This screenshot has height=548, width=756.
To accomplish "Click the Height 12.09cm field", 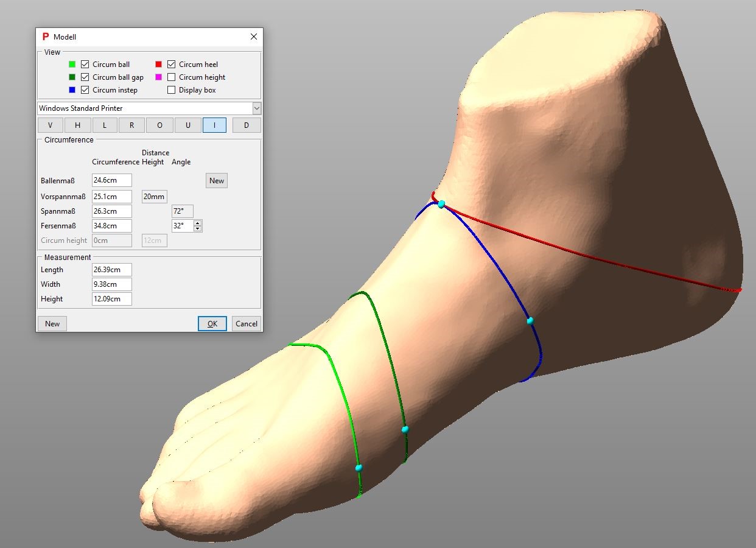I will point(112,299).
